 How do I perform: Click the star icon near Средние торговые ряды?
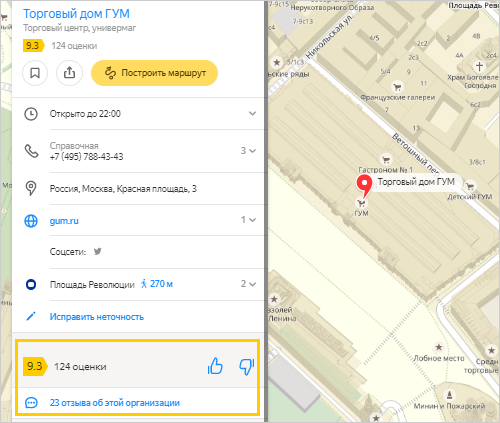[491, 350]
